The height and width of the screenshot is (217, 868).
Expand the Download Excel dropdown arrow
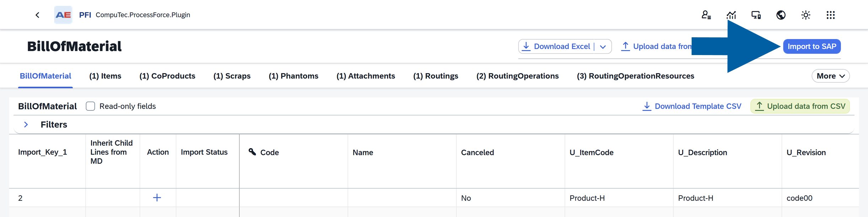coord(603,47)
